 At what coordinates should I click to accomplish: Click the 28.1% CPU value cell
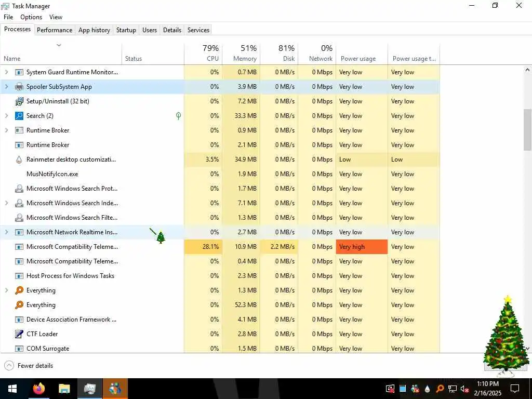tap(203, 247)
